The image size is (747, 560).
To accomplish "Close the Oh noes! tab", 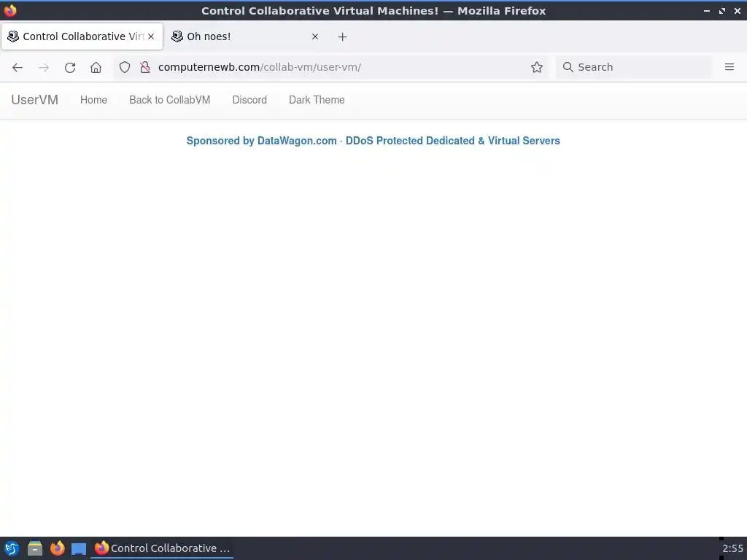I will pos(315,36).
